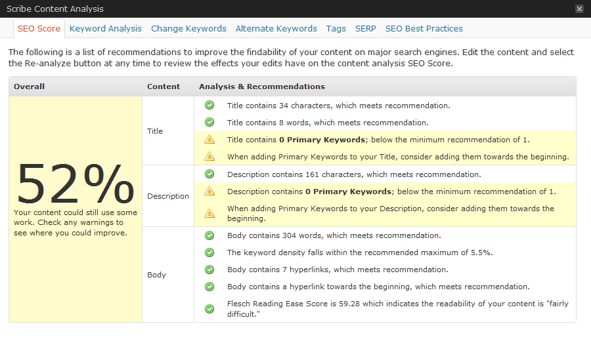
Task: Click the Title row label
Action: point(155,131)
